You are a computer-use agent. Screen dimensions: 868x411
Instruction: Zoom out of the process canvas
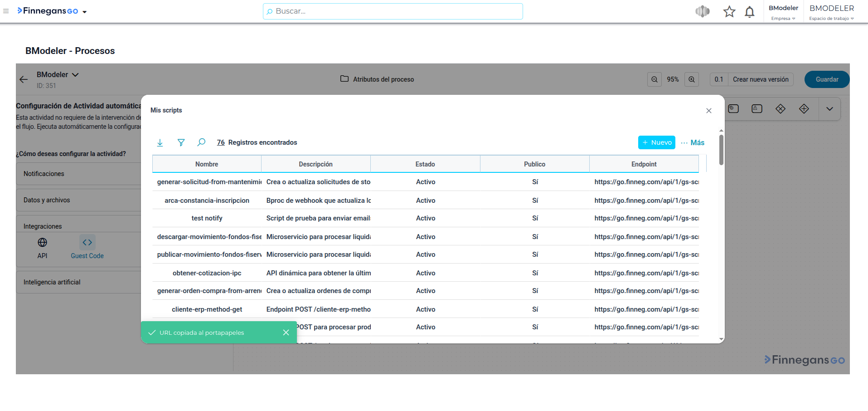click(x=655, y=79)
